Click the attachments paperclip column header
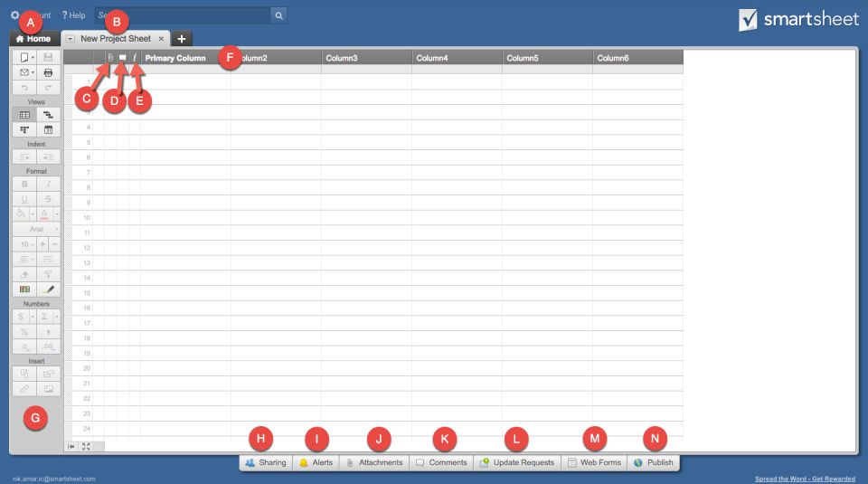 pyautogui.click(x=110, y=58)
